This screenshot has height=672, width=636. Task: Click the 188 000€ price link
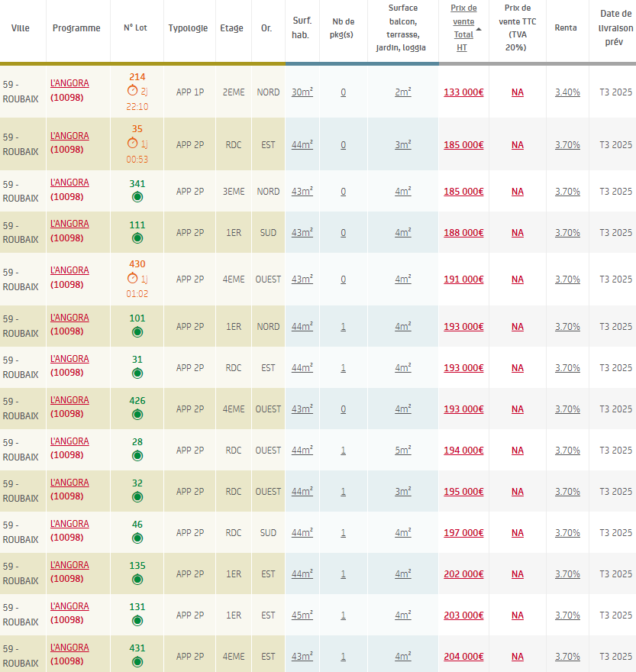click(x=463, y=233)
